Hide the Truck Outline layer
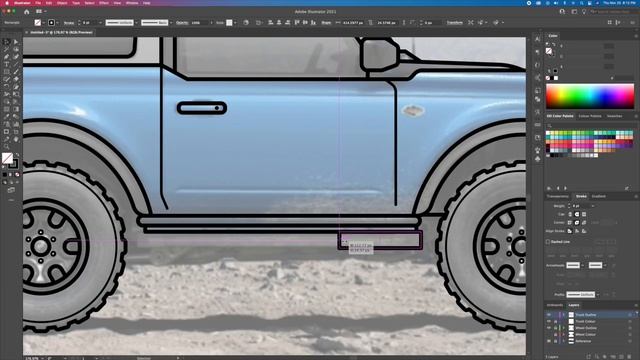Viewport: 640px width, 360px height. click(549, 315)
